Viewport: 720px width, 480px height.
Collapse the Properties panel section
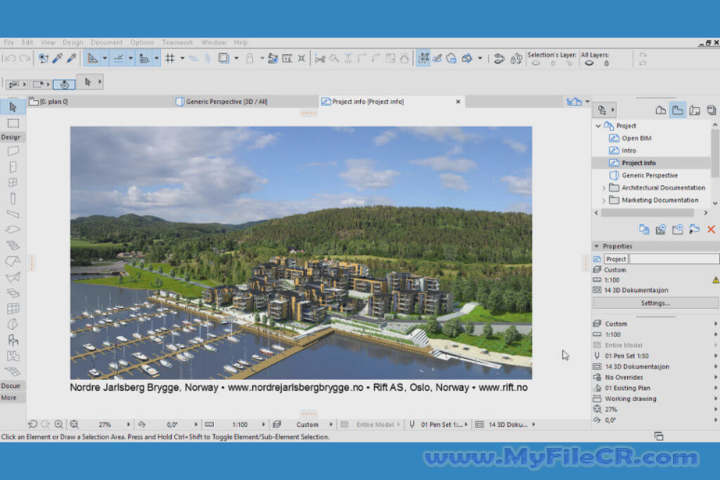596,246
